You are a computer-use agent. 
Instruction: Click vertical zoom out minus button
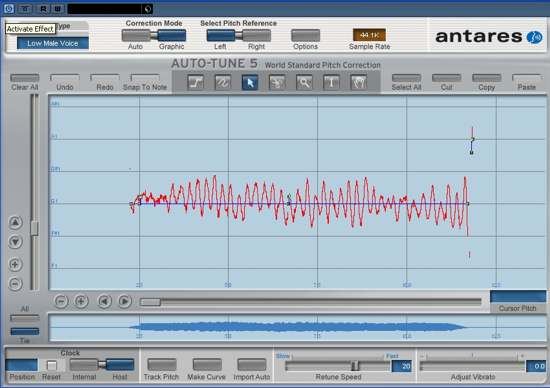[x=15, y=283]
